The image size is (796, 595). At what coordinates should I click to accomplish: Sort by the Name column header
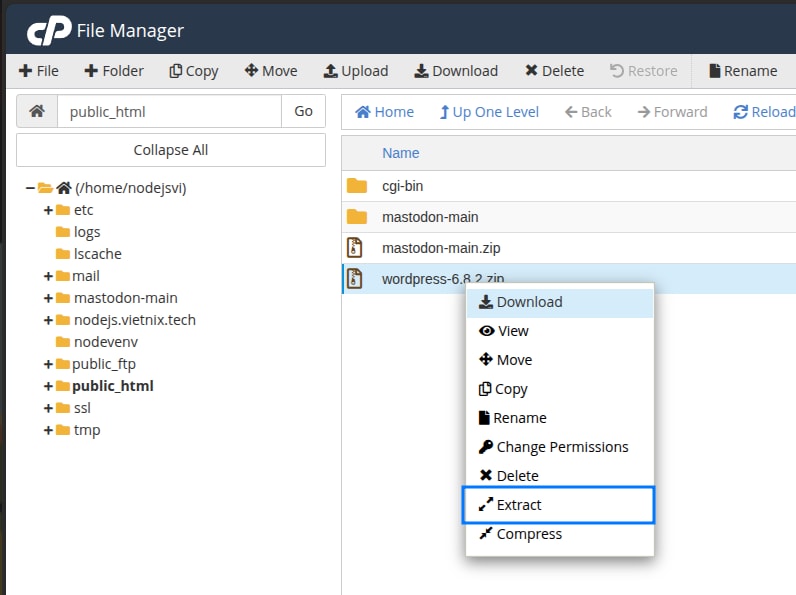(x=401, y=153)
